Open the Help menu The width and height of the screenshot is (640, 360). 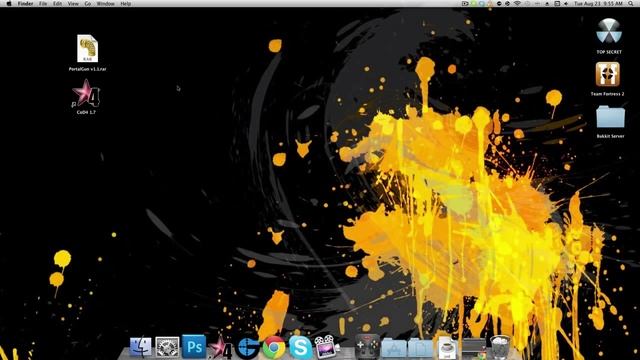[126, 4]
